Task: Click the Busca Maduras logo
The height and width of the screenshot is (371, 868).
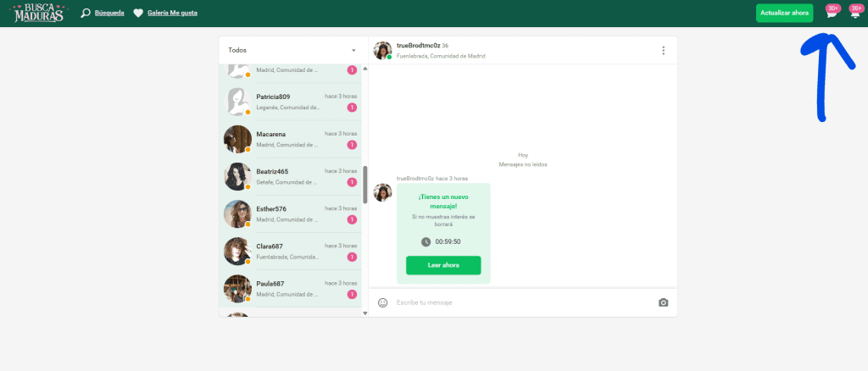Action: click(x=39, y=13)
